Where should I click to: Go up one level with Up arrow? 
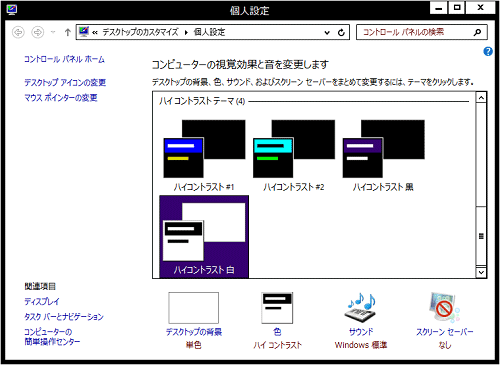tap(68, 32)
